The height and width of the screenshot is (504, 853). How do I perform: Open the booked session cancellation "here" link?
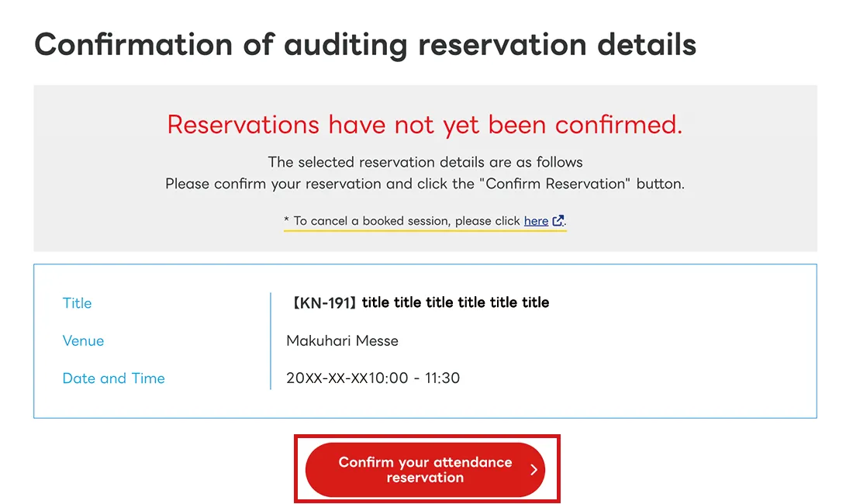(x=536, y=221)
